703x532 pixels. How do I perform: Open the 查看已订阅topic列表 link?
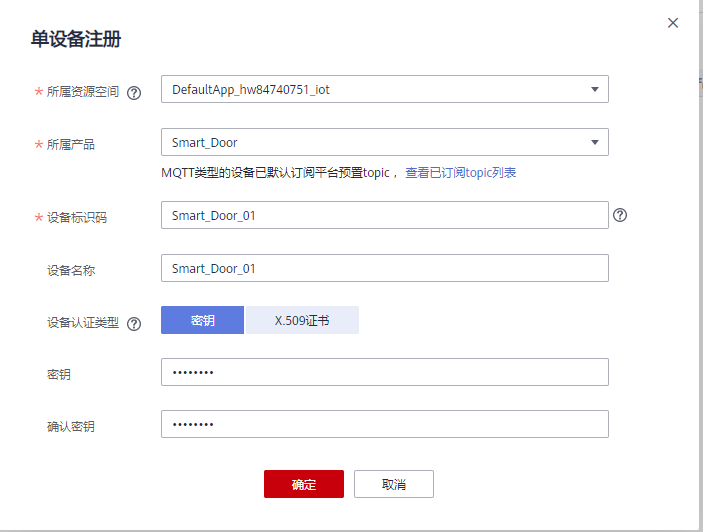(460, 173)
